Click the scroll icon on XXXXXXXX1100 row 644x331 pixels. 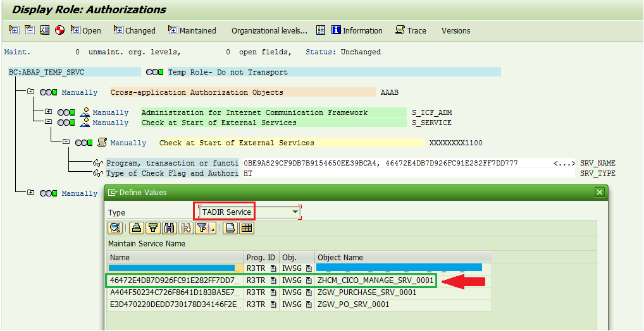pyautogui.click(x=102, y=142)
